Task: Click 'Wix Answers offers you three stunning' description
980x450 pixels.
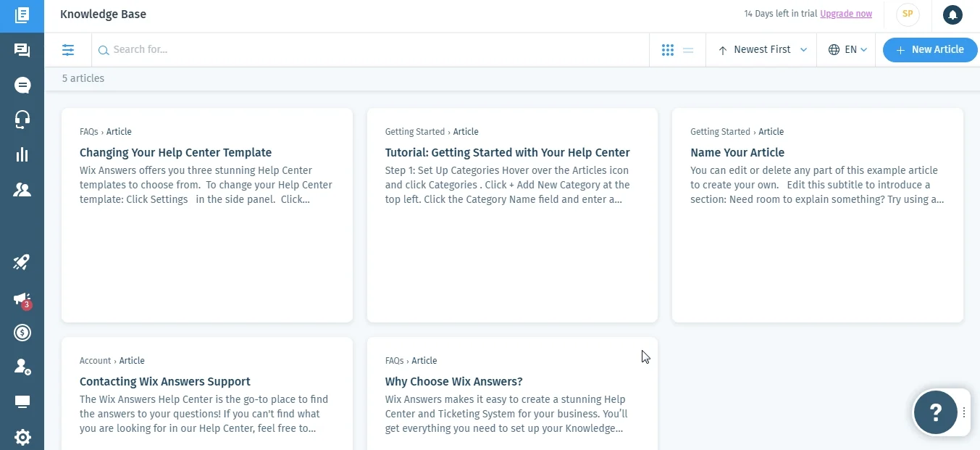Action: (x=206, y=185)
